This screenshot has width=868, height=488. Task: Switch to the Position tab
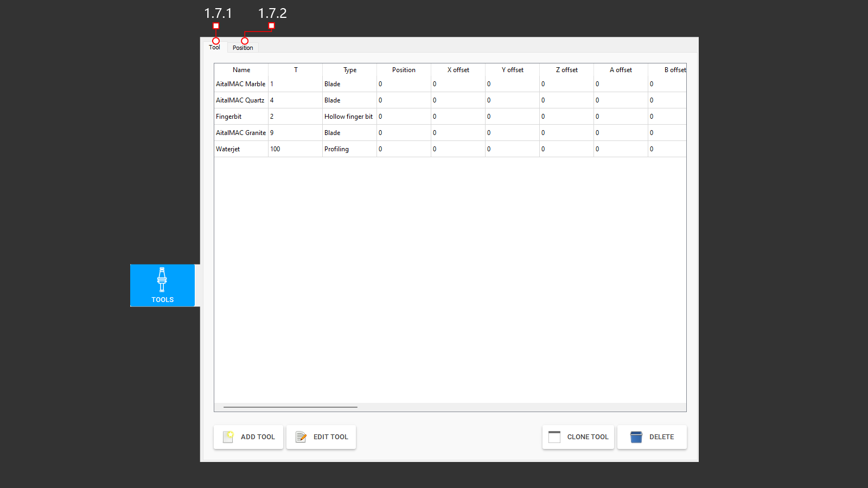pyautogui.click(x=242, y=48)
